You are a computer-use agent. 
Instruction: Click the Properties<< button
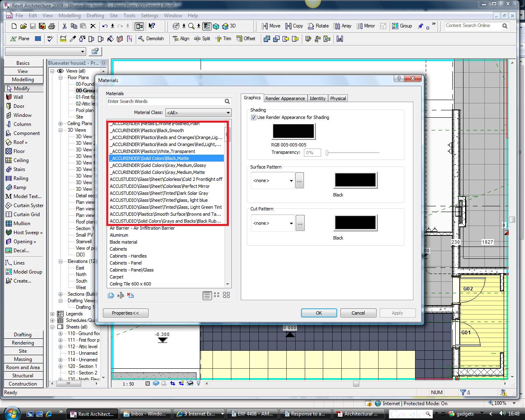[x=125, y=313]
